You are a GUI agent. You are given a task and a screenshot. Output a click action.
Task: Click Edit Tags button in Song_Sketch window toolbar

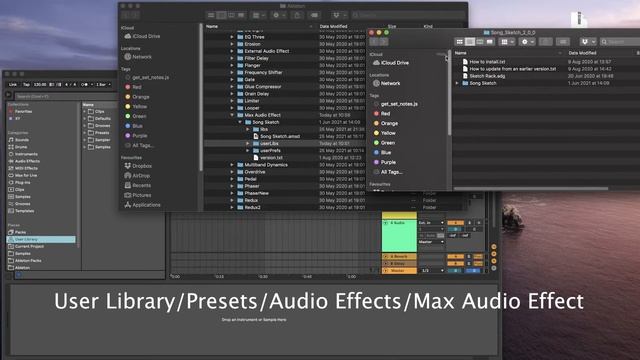563,42
